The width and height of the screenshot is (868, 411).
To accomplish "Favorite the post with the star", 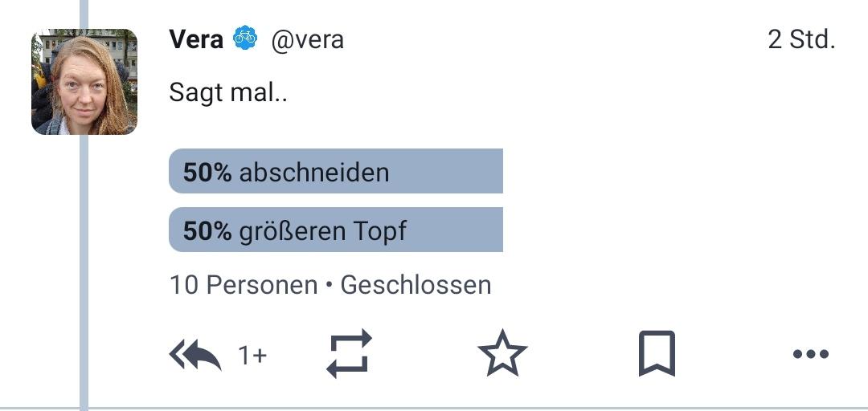I will [502, 354].
